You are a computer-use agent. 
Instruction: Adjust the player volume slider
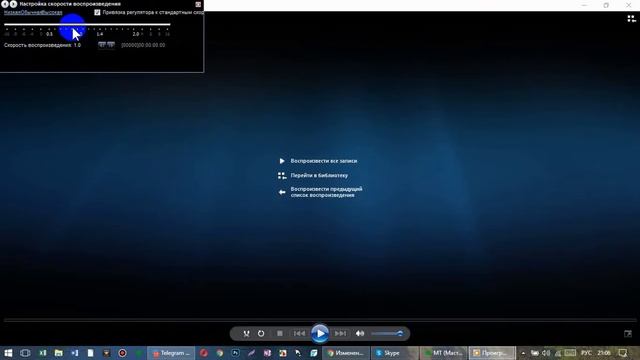(387, 333)
